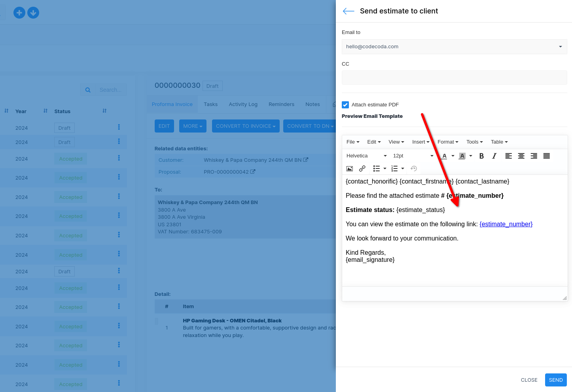Image resolution: width=572 pixels, height=392 pixels.
Task: Open the 12pt font size dropdown
Action: (x=413, y=156)
